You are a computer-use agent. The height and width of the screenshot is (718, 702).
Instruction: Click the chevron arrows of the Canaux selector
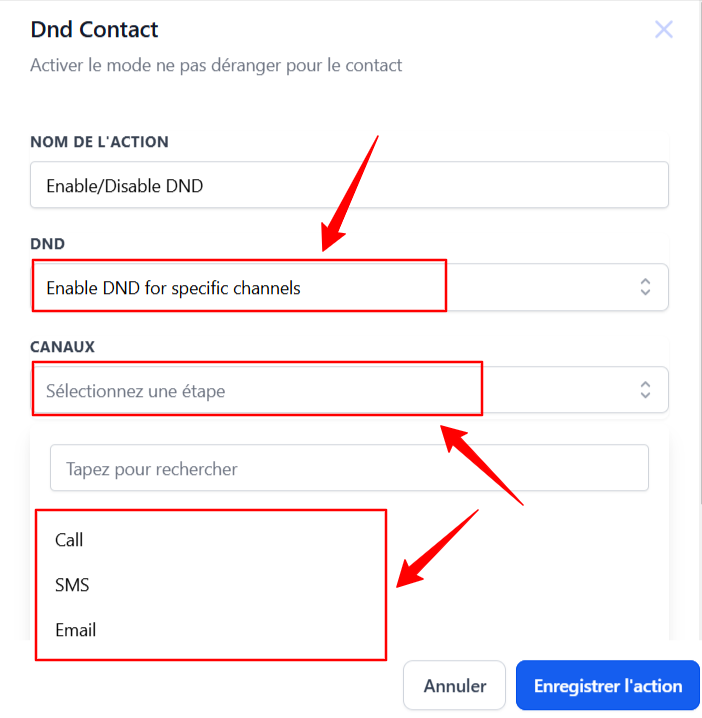coord(645,390)
